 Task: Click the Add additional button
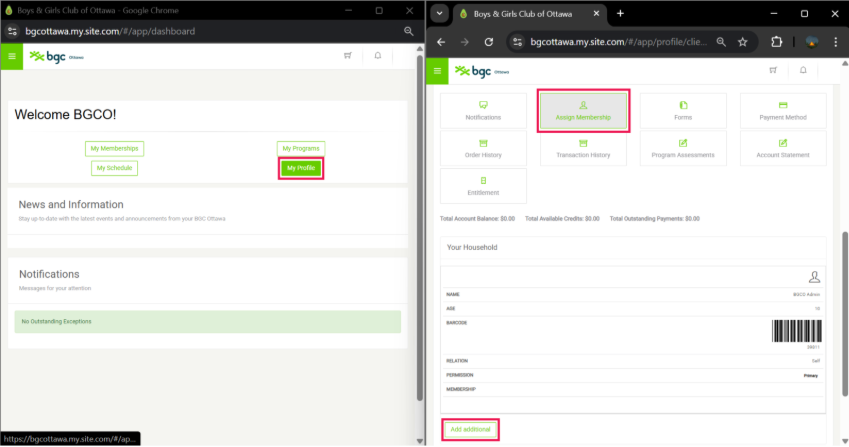point(470,430)
